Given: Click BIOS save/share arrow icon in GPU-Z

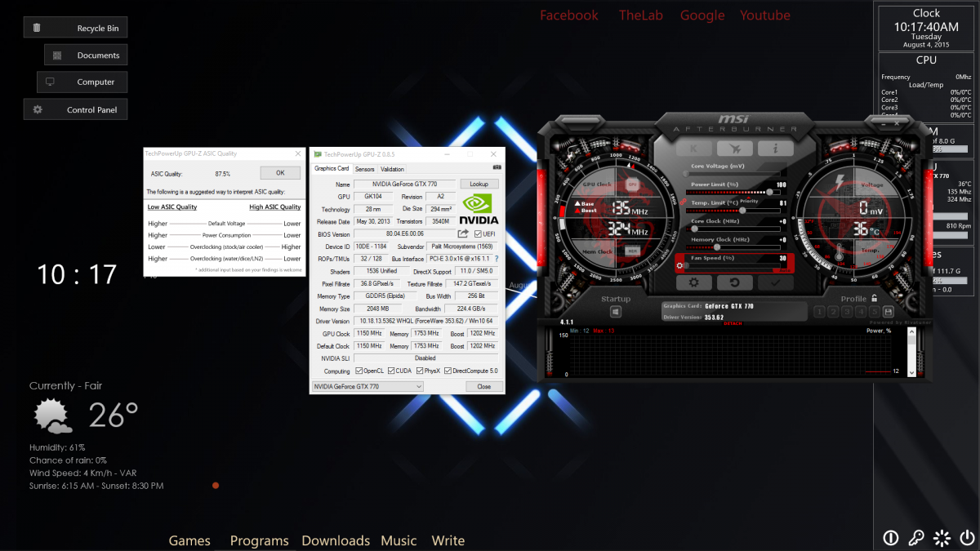Looking at the screenshot, I should pos(463,233).
